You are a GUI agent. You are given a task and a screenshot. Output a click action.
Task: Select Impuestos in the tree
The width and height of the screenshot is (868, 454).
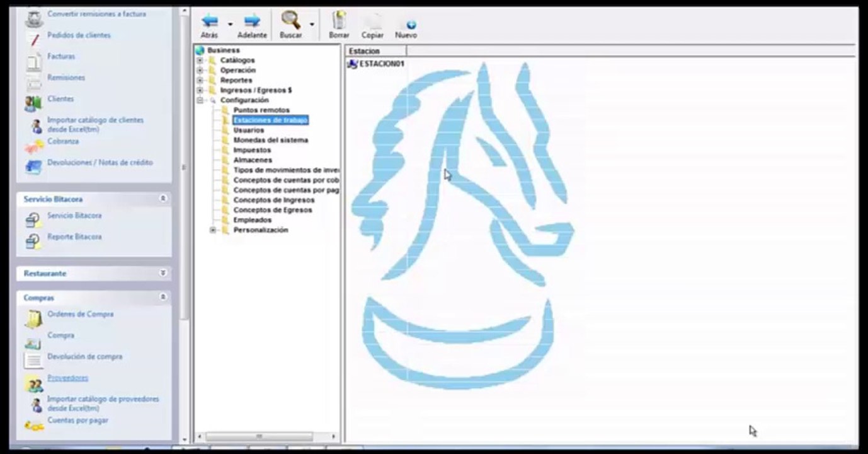[x=252, y=150]
